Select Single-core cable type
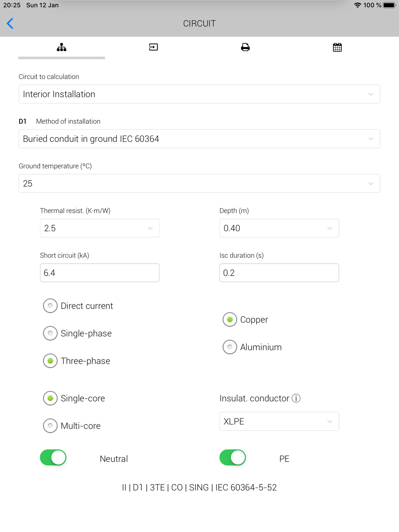 tap(50, 398)
